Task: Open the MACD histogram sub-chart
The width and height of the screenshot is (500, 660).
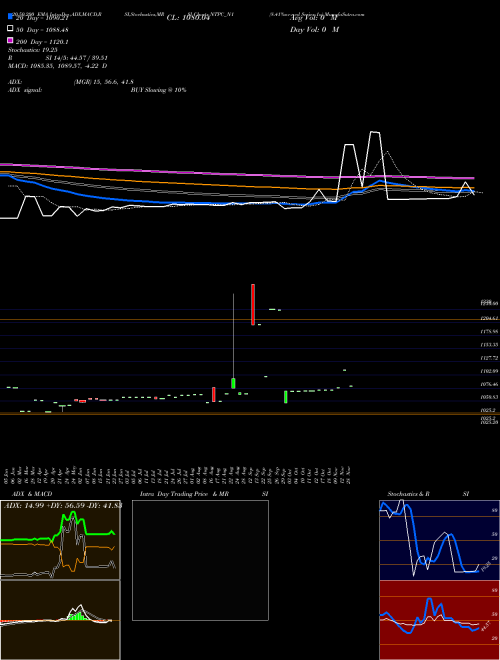Action: (x=60, y=620)
